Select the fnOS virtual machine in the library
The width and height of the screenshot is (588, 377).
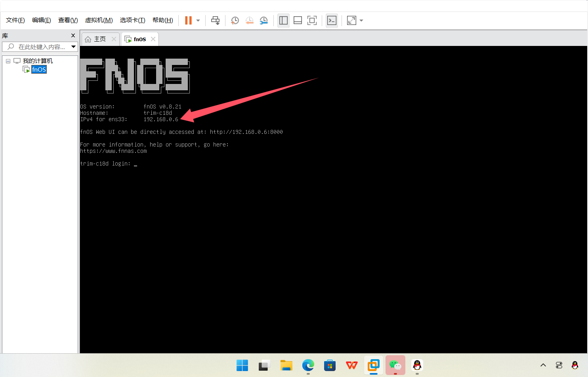pyautogui.click(x=39, y=70)
